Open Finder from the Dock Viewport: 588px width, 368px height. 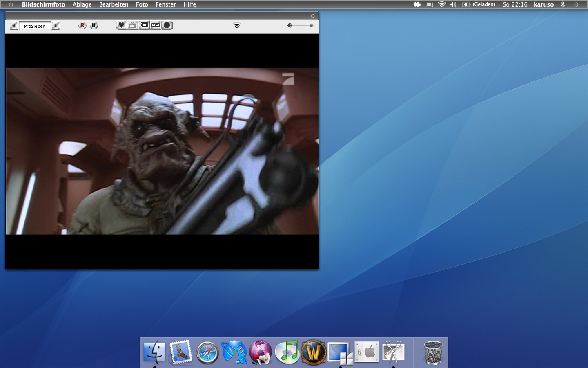(x=154, y=352)
